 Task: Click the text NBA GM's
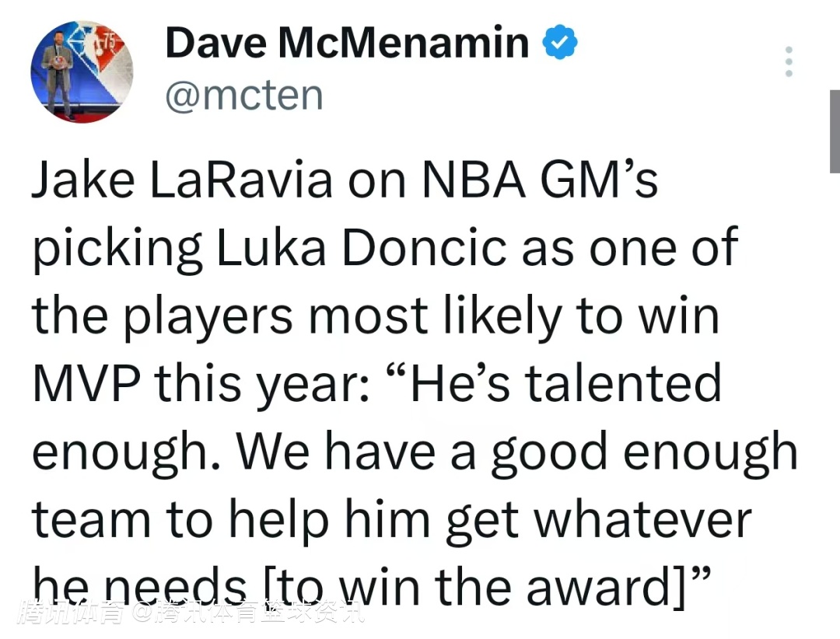tap(540, 180)
